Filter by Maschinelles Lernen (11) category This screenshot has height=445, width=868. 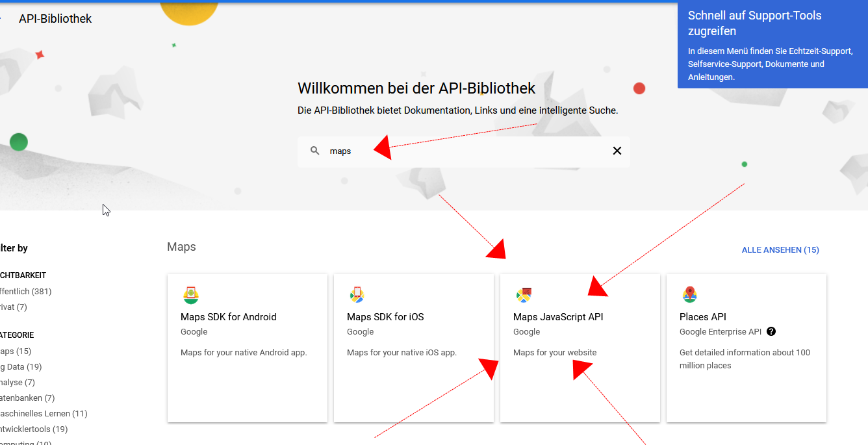[44, 414]
